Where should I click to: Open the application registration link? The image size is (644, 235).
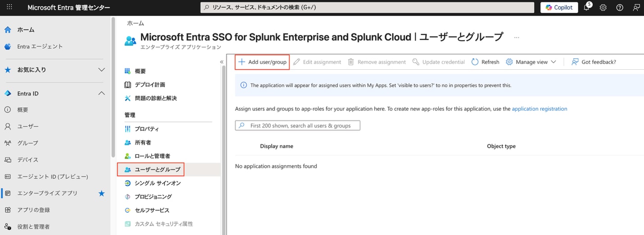pyautogui.click(x=539, y=109)
